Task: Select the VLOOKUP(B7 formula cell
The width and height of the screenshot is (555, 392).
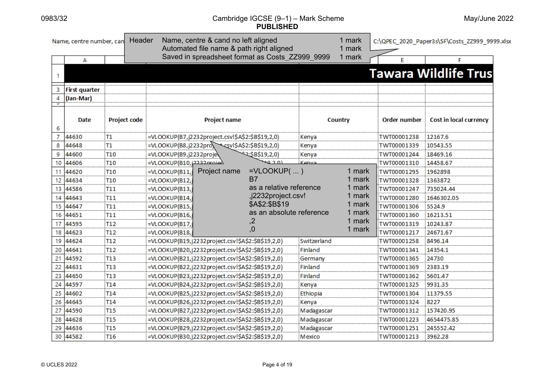Action: pyautogui.click(x=222, y=137)
